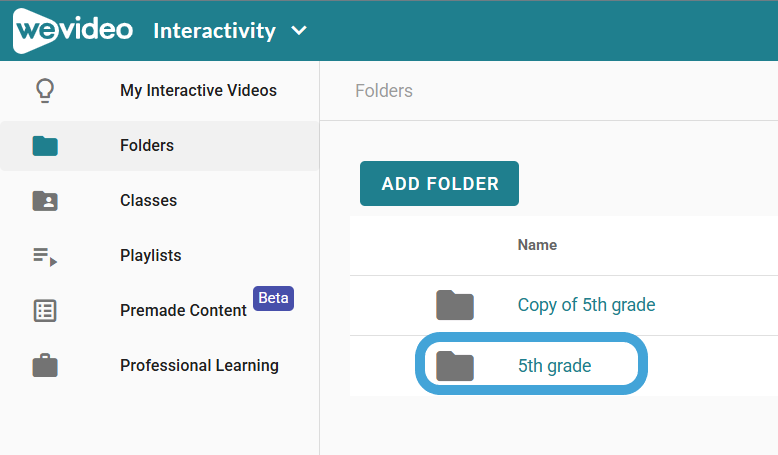Click the lightbulb icon for My Interactive Videos
The image size is (778, 455).
[45, 91]
